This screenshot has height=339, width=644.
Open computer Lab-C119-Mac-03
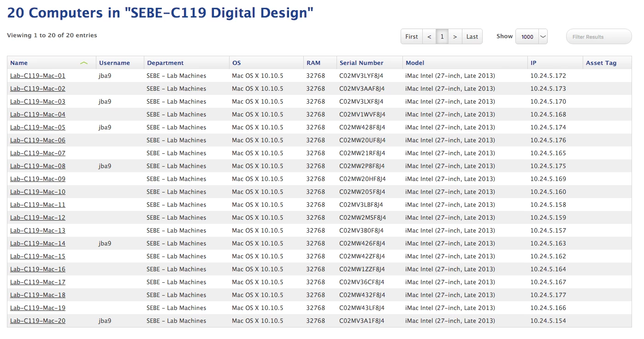(x=38, y=102)
